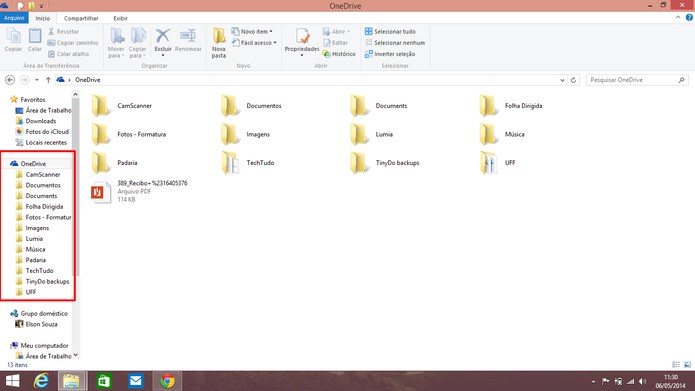This screenshot has height=391, width=695.
Task: Go up one level arrow
Action: pyautogui.click(x=48, y=80)
